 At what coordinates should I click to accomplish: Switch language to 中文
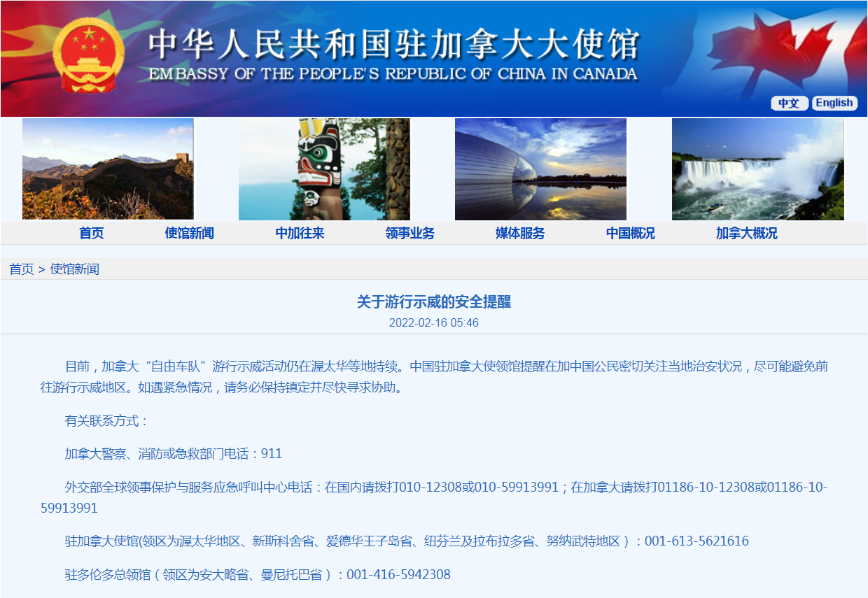pos(790,103)
